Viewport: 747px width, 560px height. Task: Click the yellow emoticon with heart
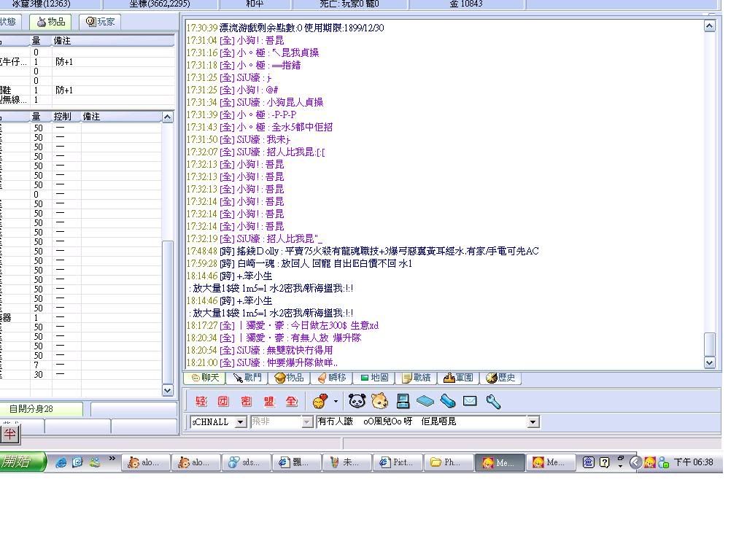click(320, 401)
